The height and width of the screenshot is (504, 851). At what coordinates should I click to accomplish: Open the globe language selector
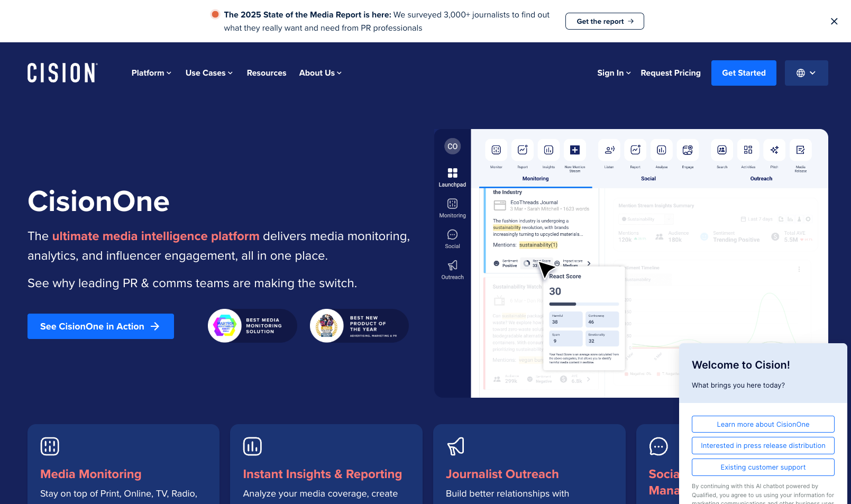pyautogui.click(x=806, y=73)
